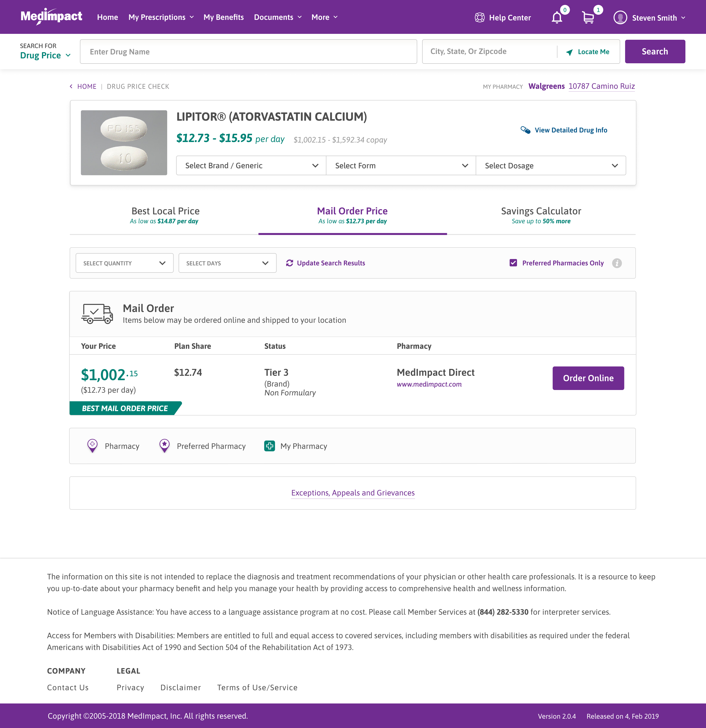The height and width of the screenshot is (728, 706).
Task: Click the Locate Me link
Action: tap(593, 52)
